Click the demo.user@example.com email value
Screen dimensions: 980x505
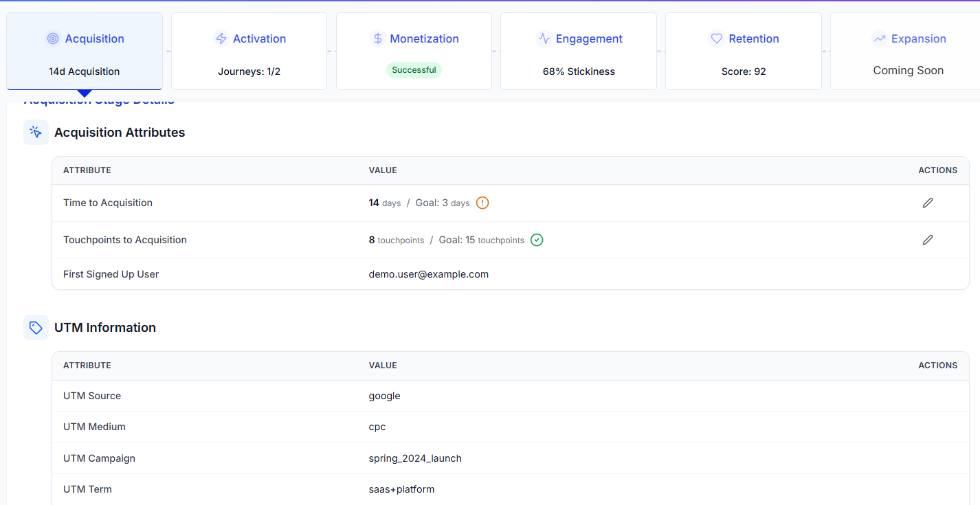point(429,273)
